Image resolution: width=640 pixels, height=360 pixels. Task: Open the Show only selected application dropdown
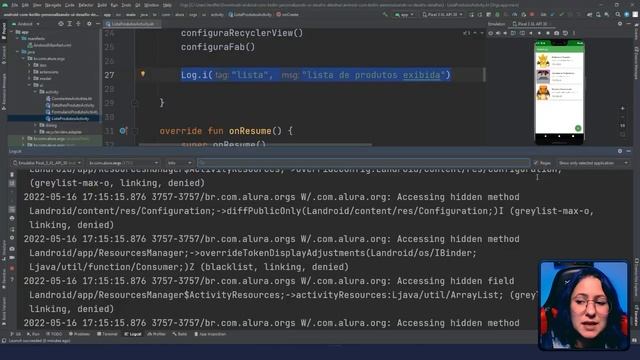pyautogui.click(x=593, y=163)
